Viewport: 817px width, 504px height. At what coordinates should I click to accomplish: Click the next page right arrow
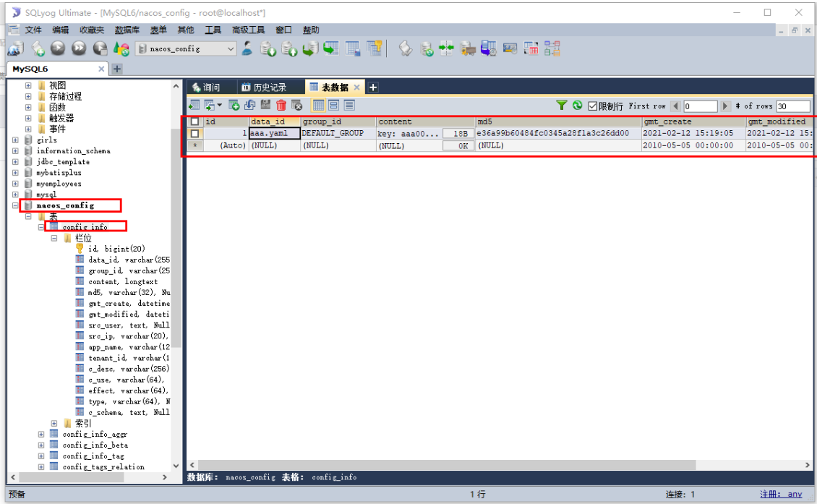[724, 106]
